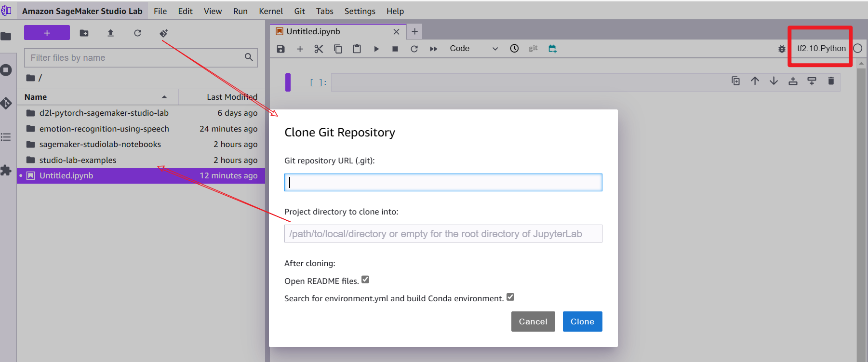Click the calendar-plus icon in toolbar
This screenshot has height=362, width=868.
click(x=552, y=48)
